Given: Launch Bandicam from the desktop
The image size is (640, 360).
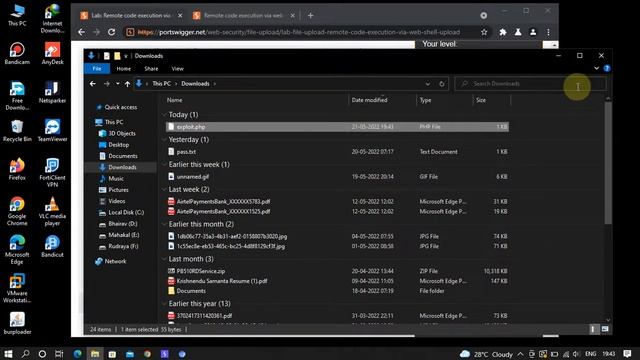Looking at the screenshot, I should [17, 53].
